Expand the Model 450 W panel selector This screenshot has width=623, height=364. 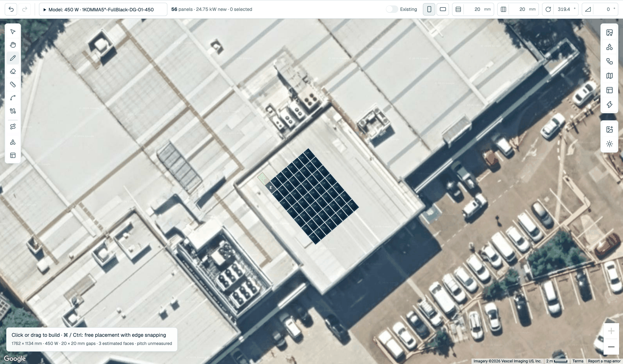coord(103,9)
